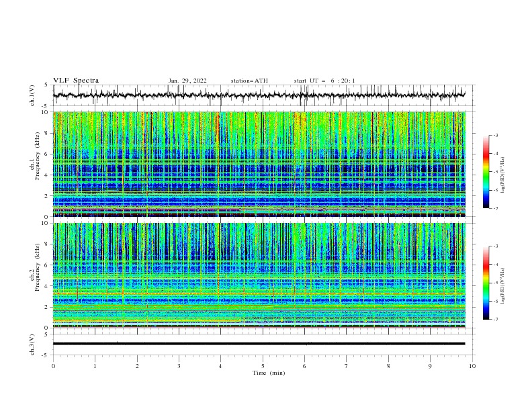Viewport: 532px width, 411px height.
Task: Click the 'VLF Spectra' plot title
Action: pyautogui.click(x=76, y=81)
